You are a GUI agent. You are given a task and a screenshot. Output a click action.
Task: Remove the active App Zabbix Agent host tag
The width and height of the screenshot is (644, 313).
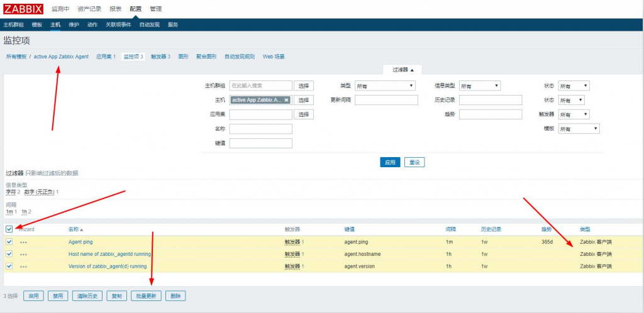pos(286,100)
